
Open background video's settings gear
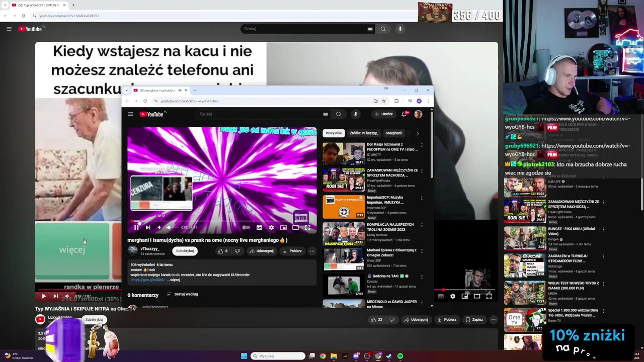(x=453, y=297)
